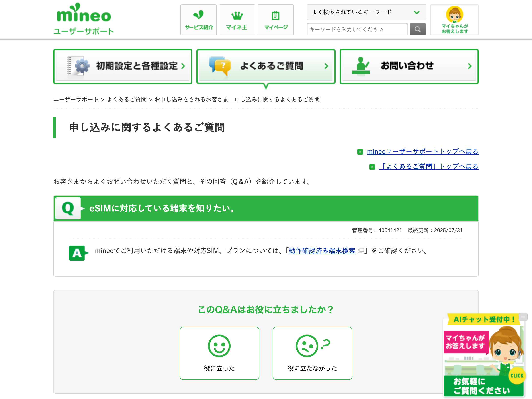This screenshot has height=399, width=532.
Task: Open お問い合わせ tab
Action: click(409, 66)
